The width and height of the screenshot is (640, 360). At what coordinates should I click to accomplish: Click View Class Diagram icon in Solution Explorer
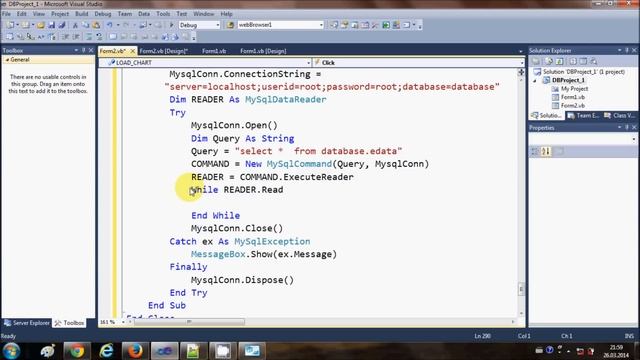tap(594, 61)
